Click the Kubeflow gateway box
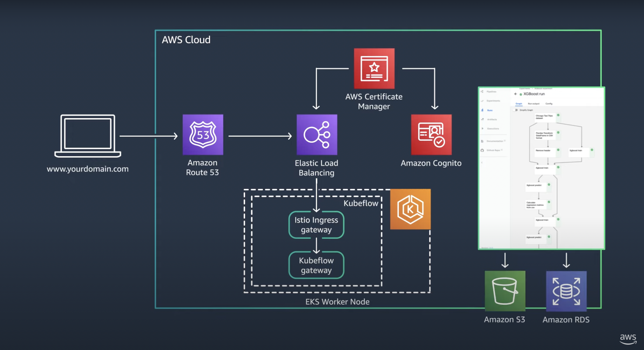The height and width of the screenshot is (350, 644). 316,265
